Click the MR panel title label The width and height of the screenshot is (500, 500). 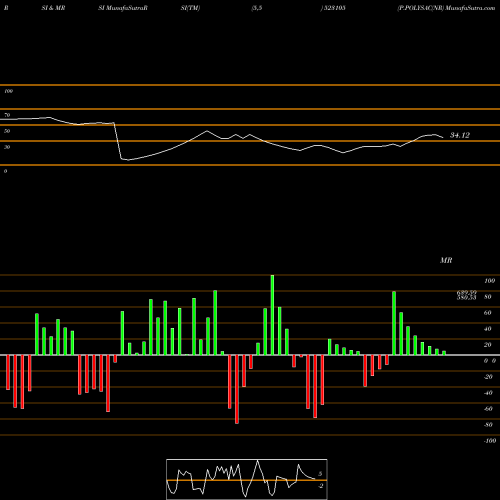click(446, 260)
